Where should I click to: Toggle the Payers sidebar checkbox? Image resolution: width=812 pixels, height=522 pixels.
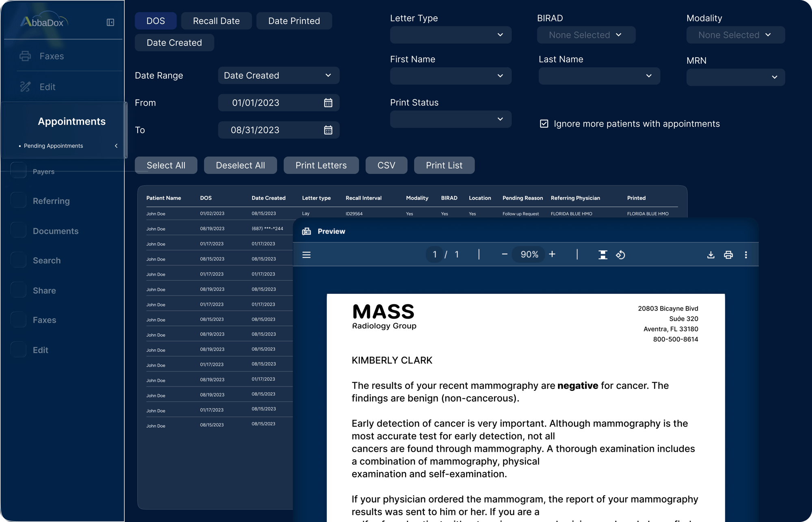tap(19, 170)
